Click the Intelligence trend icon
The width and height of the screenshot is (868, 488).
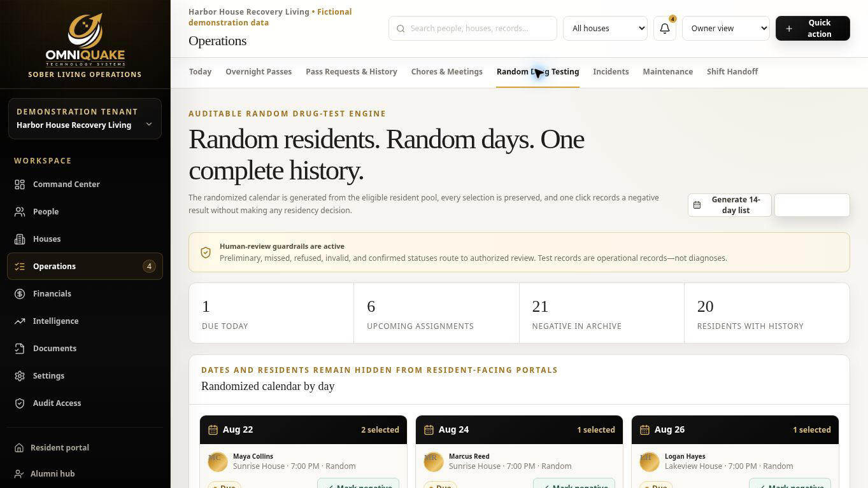20,321
